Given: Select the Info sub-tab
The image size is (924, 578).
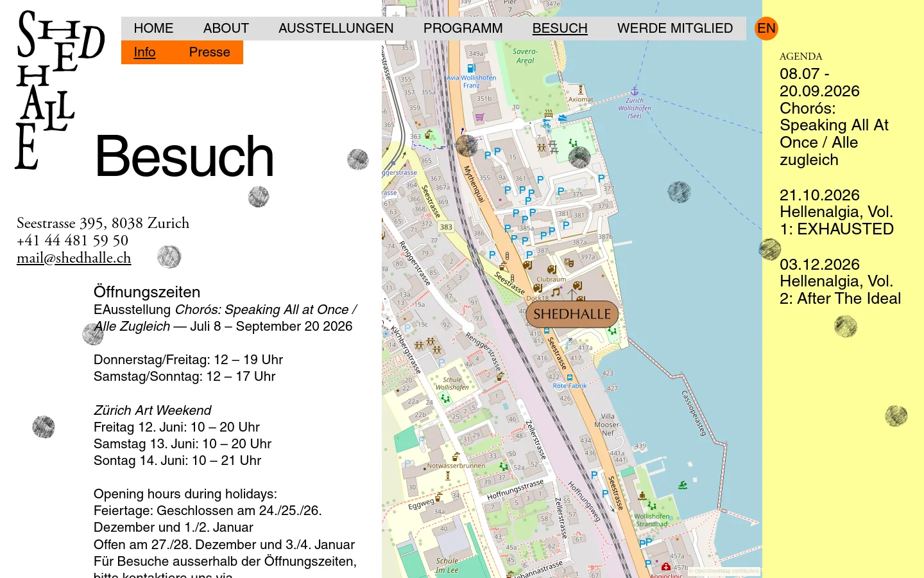Looking at the screenshot, I should tap(144, 52).
